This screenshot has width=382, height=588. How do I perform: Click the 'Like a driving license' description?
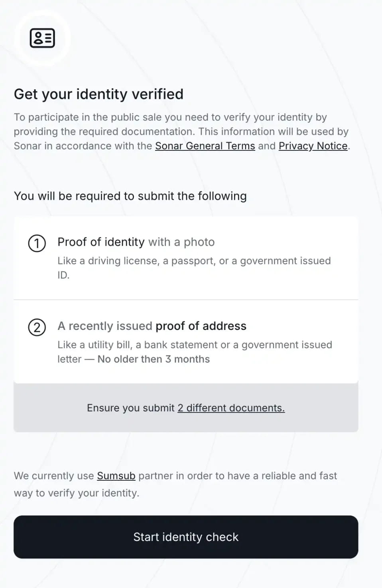pyautogui.click(x=194, y=261)
